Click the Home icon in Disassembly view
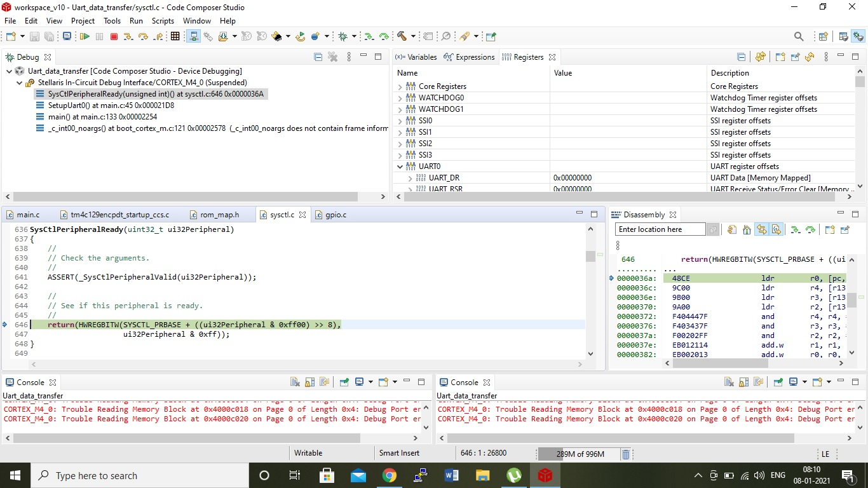Image resolution: width=868 pixels, height=488 pixels. 746,230
